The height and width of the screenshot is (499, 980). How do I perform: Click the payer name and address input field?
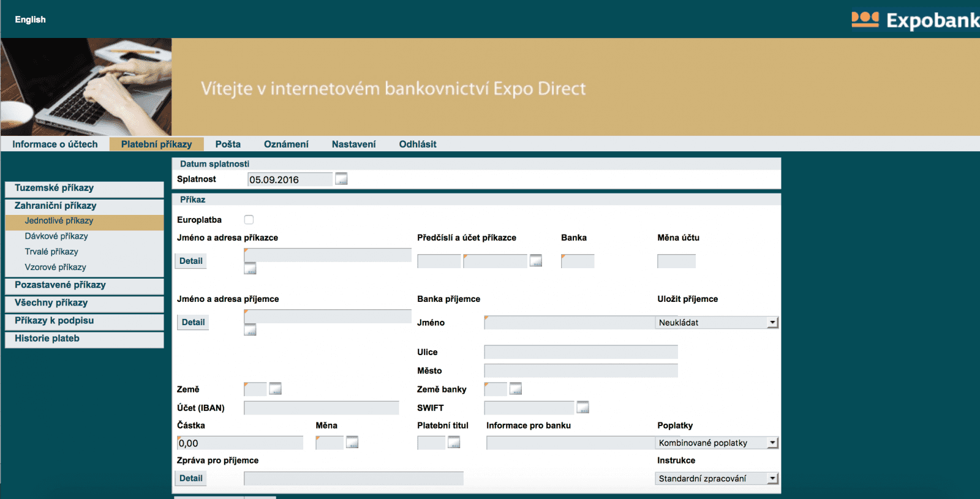pos(328,255)
